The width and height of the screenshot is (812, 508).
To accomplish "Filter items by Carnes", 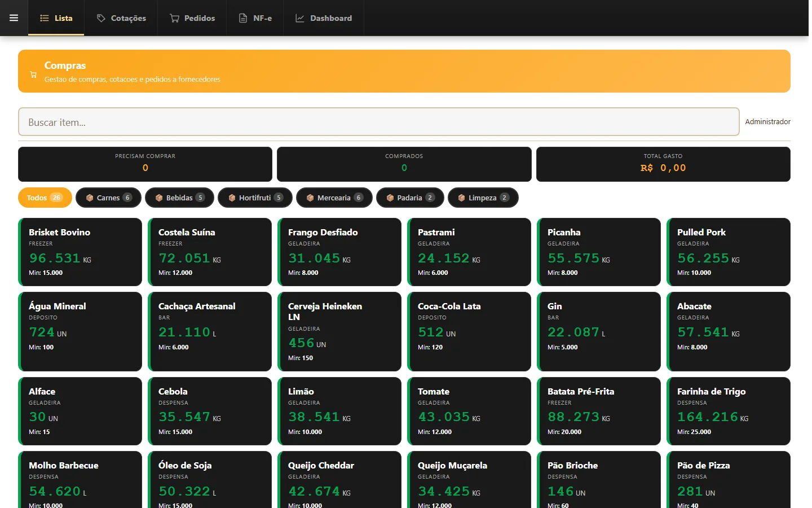I will pyautogui.click(x=108, y=198).
